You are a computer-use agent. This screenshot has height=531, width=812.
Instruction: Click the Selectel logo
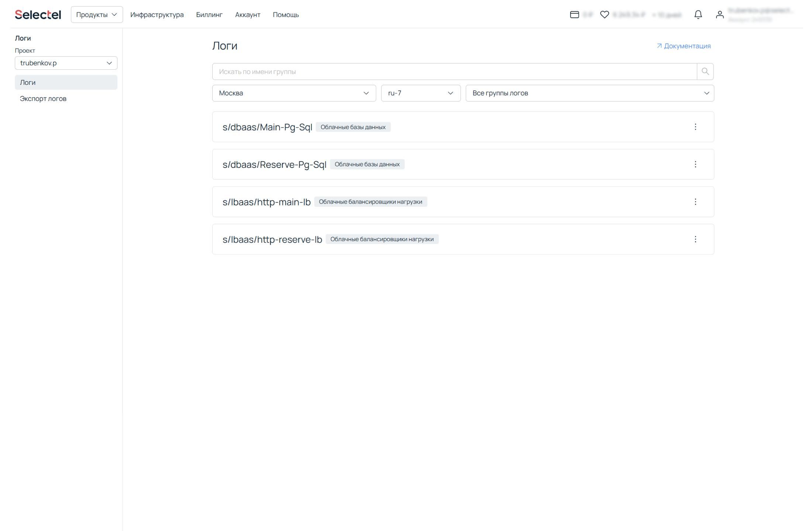(x=38, y=15)
